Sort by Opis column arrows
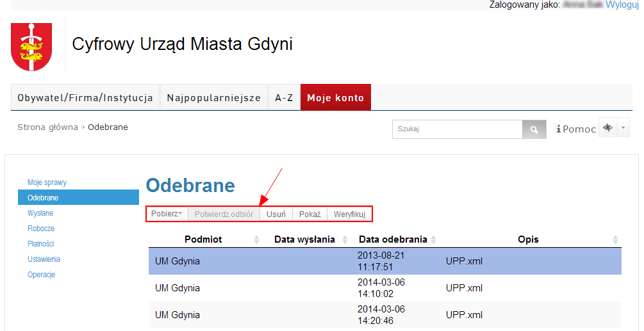Image resolution: width=644 pixels, height=331 pixels. [615, 240]
